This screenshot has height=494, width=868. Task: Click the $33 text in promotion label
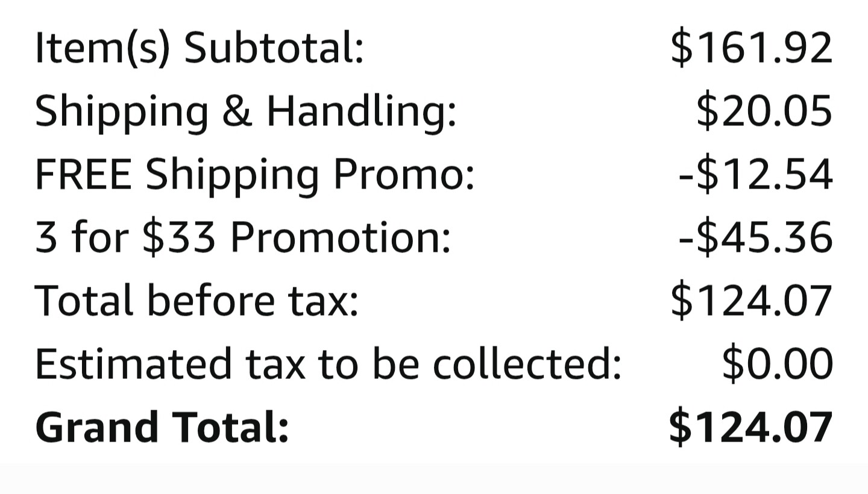178,237
